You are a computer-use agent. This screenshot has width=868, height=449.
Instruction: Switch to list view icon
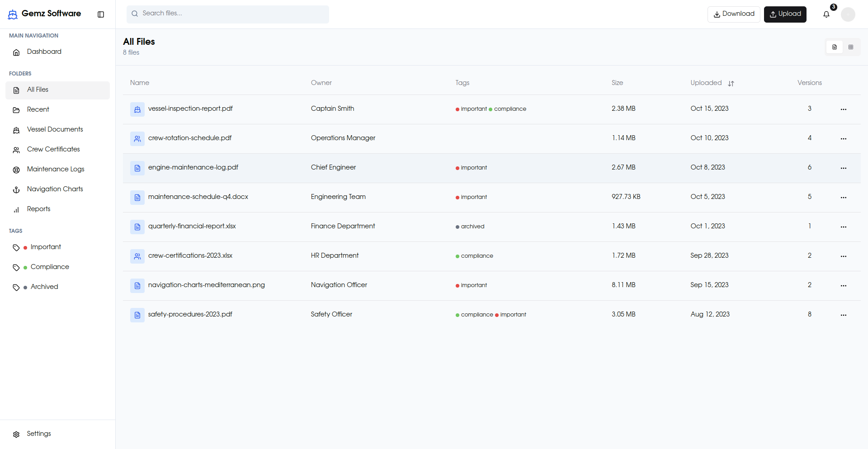pyautogui.click(x=835, y=47)
